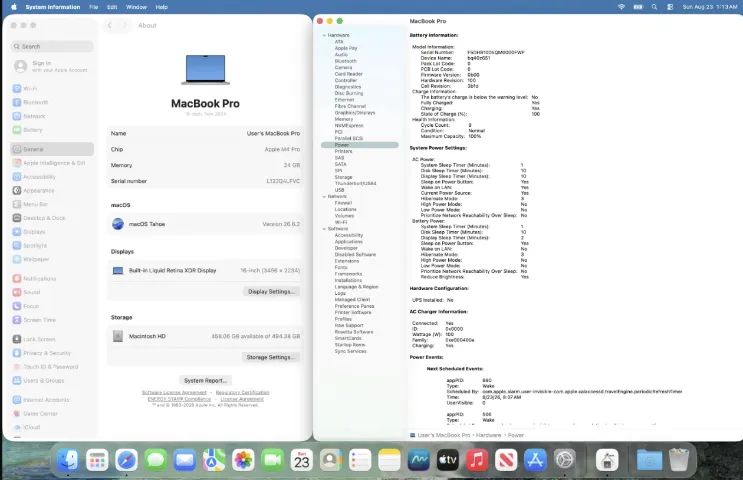Select the Macintosh HD storage row

coord(205,336)
